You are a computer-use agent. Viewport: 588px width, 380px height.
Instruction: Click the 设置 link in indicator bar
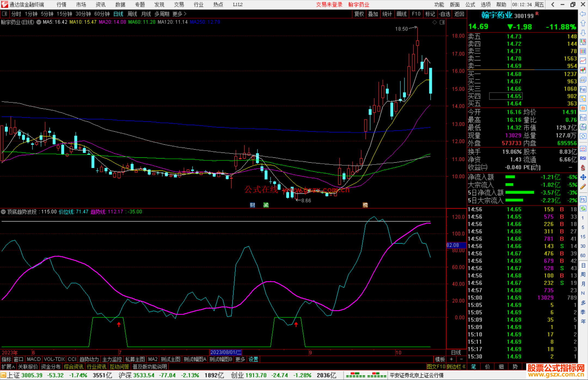(x=253, y=359)
